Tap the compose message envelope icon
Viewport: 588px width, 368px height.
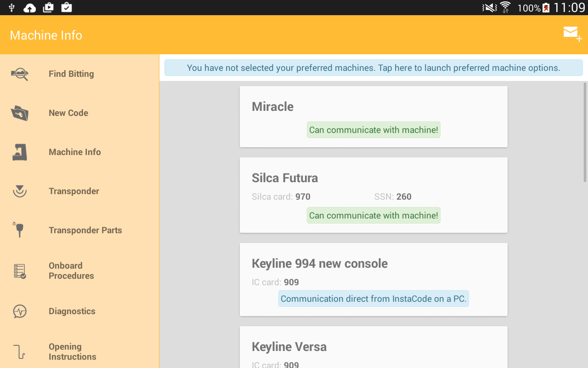[570, 33]
